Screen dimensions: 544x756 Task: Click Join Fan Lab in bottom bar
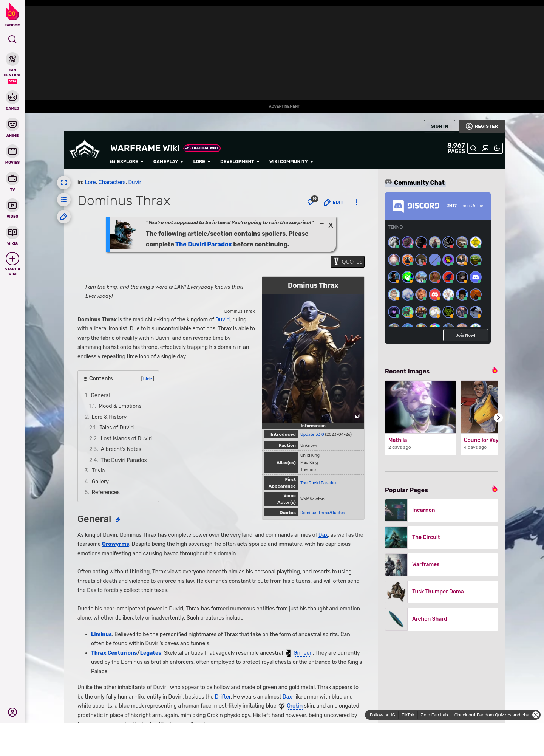pos(434,715)
